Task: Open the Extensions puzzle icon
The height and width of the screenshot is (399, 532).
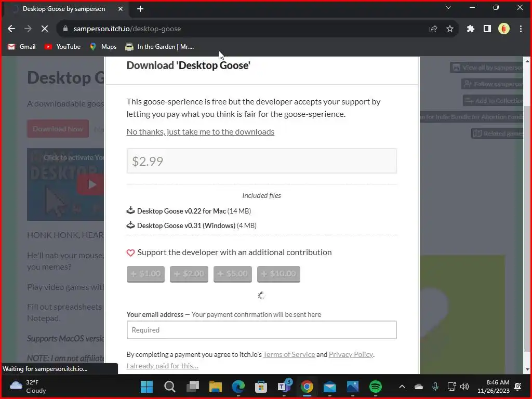Action: [471, 29]
